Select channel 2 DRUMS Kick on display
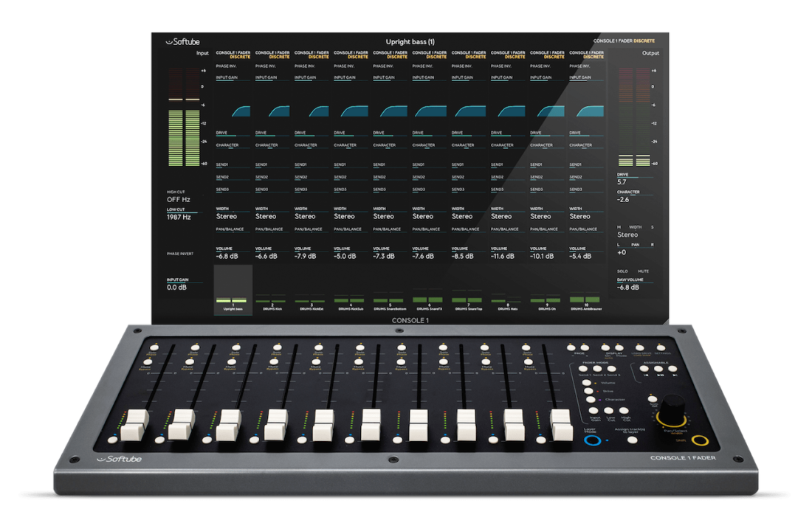 tap(272, 305)
